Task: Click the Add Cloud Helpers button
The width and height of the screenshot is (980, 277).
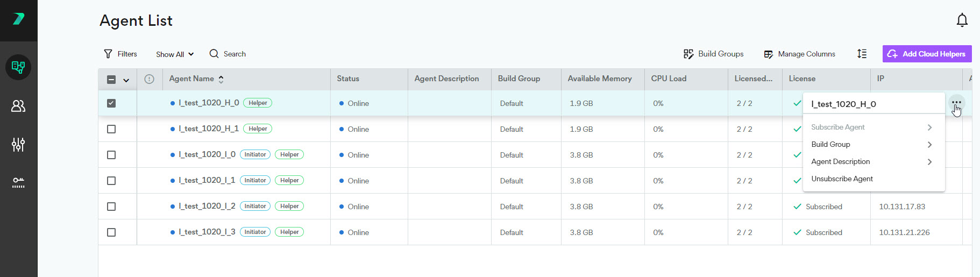Action: (927, 54)
